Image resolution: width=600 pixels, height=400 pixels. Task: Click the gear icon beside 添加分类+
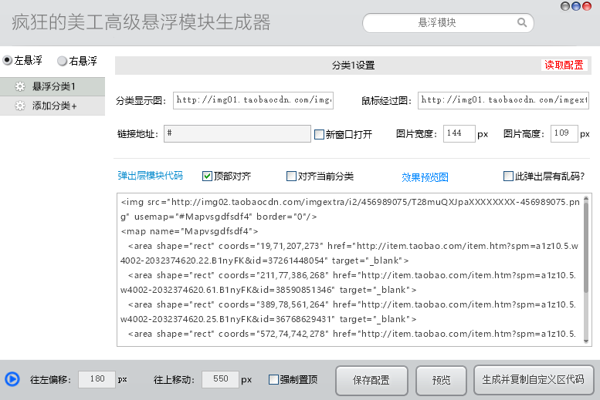[18, 106]
